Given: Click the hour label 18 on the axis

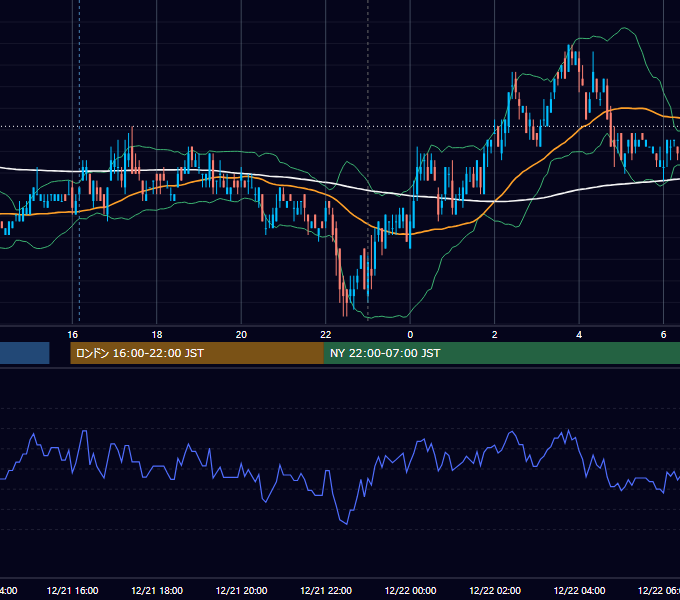Looking at the screenshot, I should click(157, 335).
